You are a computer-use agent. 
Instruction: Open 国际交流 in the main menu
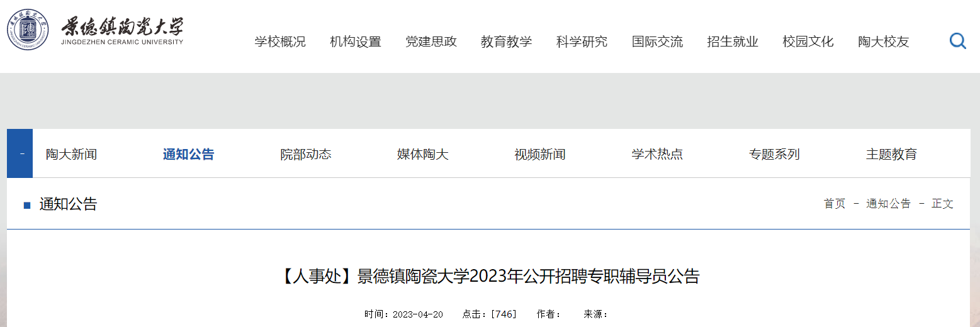658,42
